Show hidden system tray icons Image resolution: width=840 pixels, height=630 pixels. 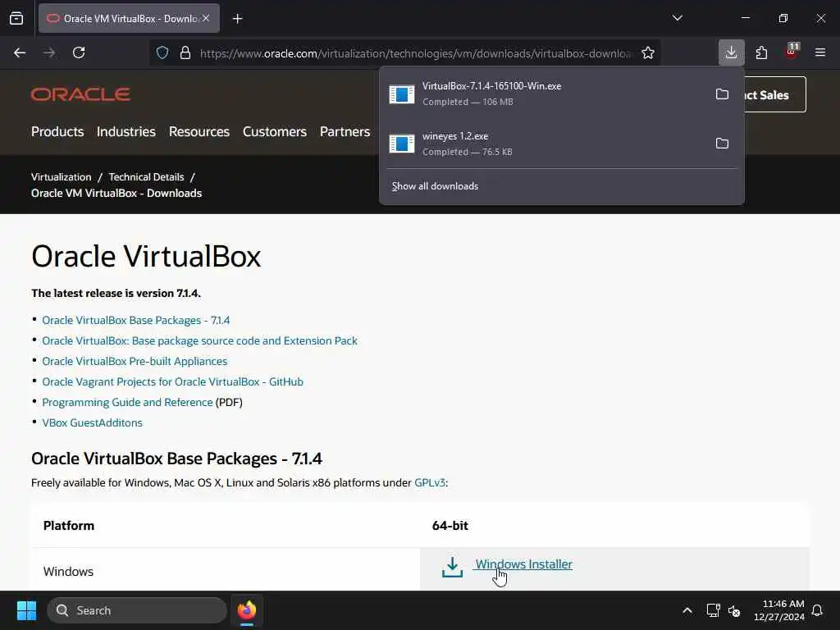coord(687,610)
